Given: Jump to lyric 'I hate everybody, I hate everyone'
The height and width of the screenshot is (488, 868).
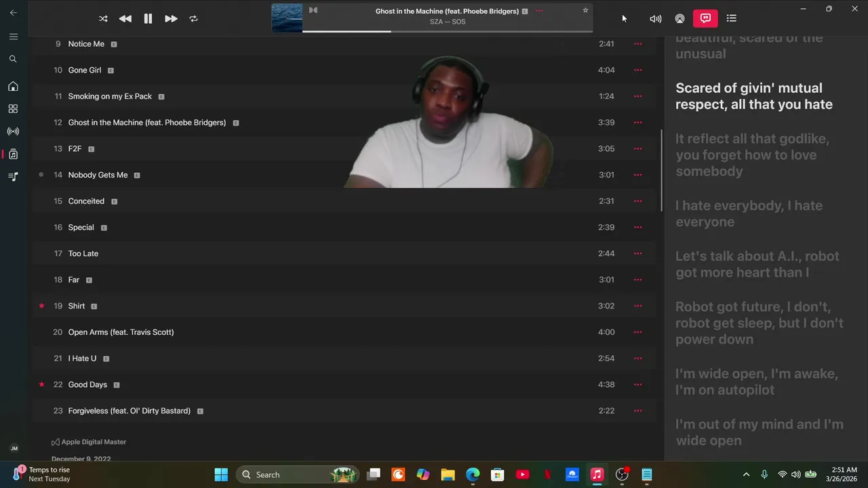Looking at the screenshot, I should tap(749, 213).
